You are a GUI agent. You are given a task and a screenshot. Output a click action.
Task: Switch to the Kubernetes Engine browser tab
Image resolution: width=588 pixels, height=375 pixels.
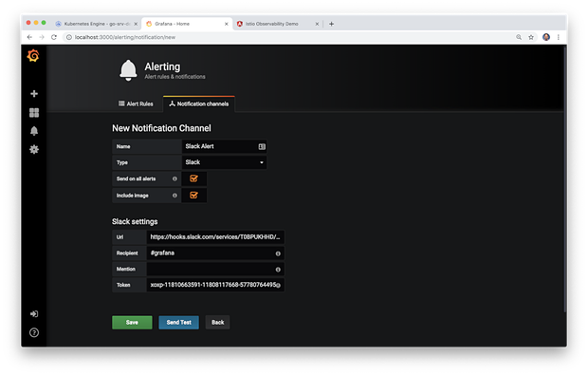click(97, 24)
